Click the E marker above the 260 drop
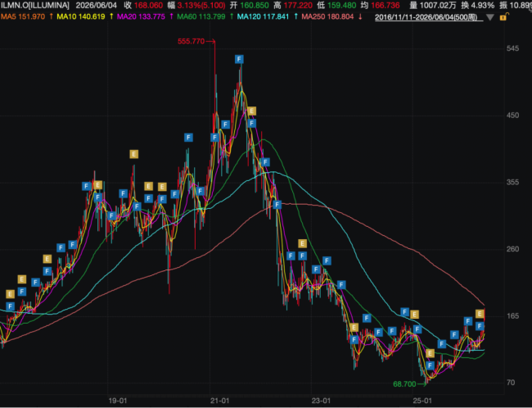Image resolution: width=532 pixels, height=408 pixels. click(x=302, y=243)
